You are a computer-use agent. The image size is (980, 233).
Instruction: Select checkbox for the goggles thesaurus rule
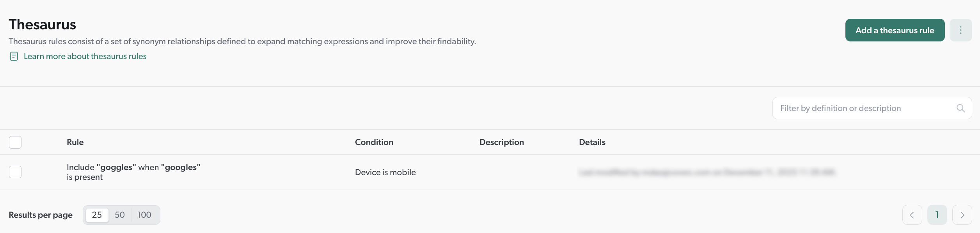pyautogui.click(x=15, y=172)
